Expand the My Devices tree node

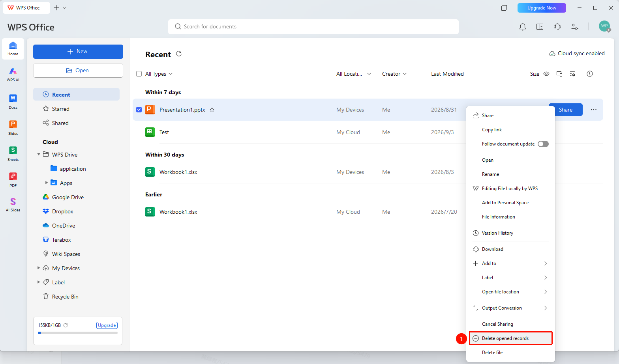click(x=39, y=268)
